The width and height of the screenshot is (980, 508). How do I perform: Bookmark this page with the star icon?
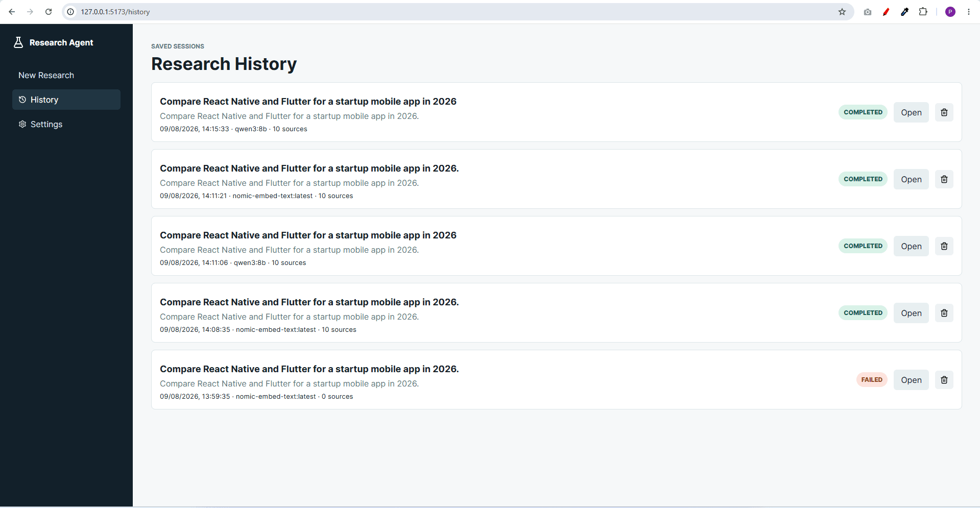(842, 12)
